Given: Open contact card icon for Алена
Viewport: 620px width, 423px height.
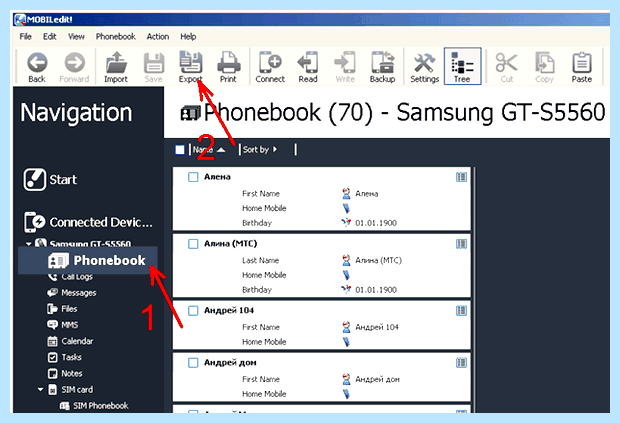Looking at the screenshot, I should [461, 177].
